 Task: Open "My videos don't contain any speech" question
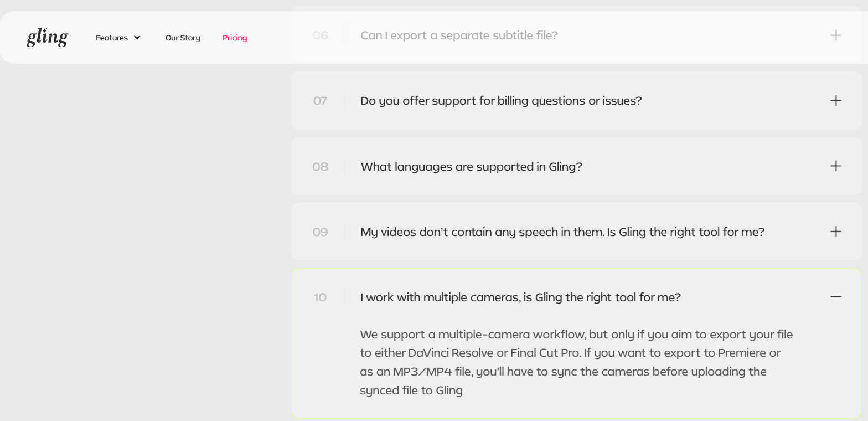[x=562, y=232]
